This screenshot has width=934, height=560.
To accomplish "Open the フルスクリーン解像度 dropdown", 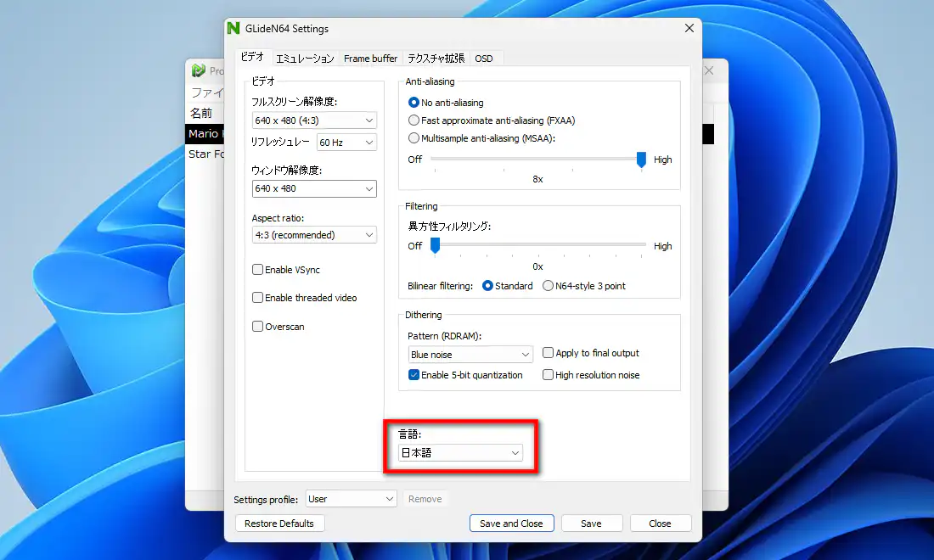I will tap(314, 120).
